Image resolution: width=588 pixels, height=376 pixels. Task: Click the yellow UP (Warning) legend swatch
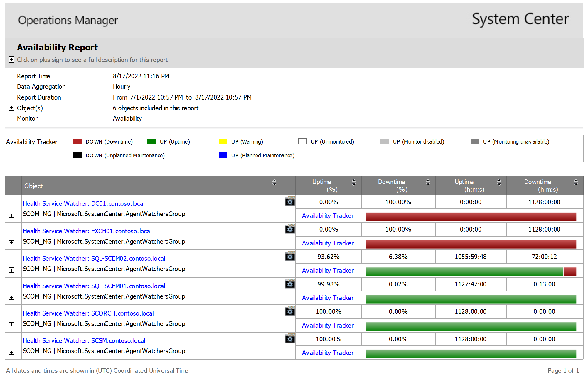223,141
